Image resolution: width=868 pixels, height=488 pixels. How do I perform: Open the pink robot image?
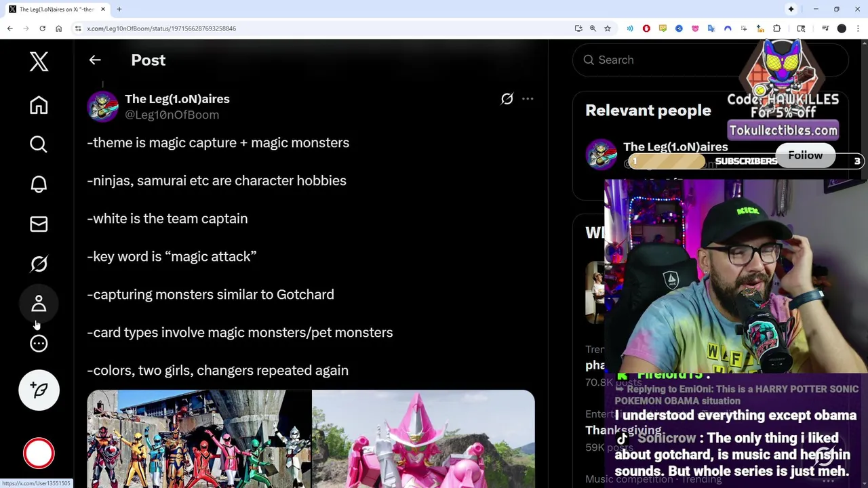click(x=423, y=439)
